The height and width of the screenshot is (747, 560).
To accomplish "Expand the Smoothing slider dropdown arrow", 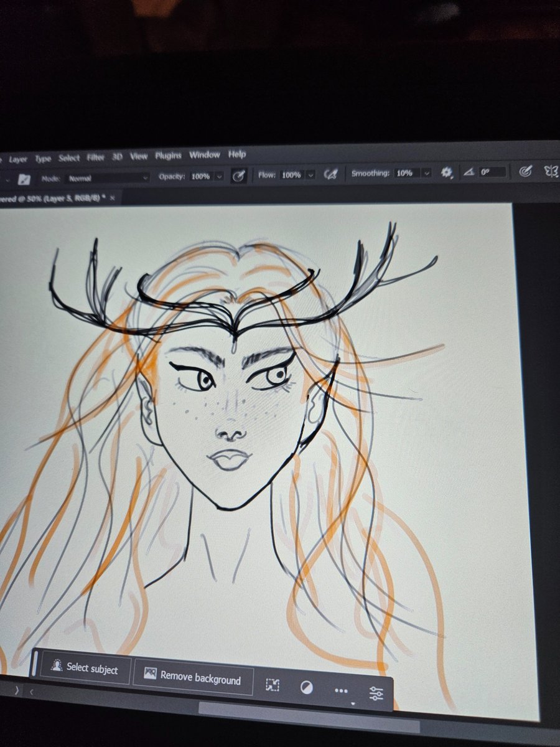I will point(427,173).
